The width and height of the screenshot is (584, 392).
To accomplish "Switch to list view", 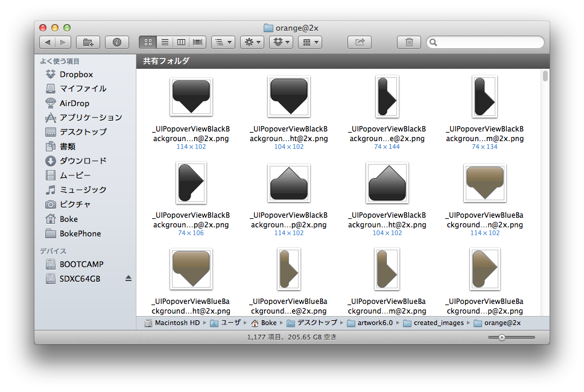I will click(165, 42).
